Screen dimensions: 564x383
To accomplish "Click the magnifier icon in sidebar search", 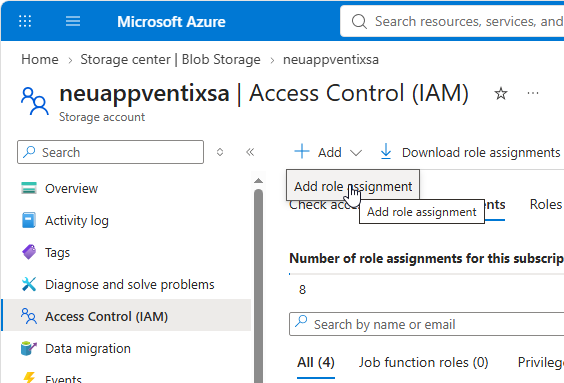I will pyautogui.click(x=29, y=152).
